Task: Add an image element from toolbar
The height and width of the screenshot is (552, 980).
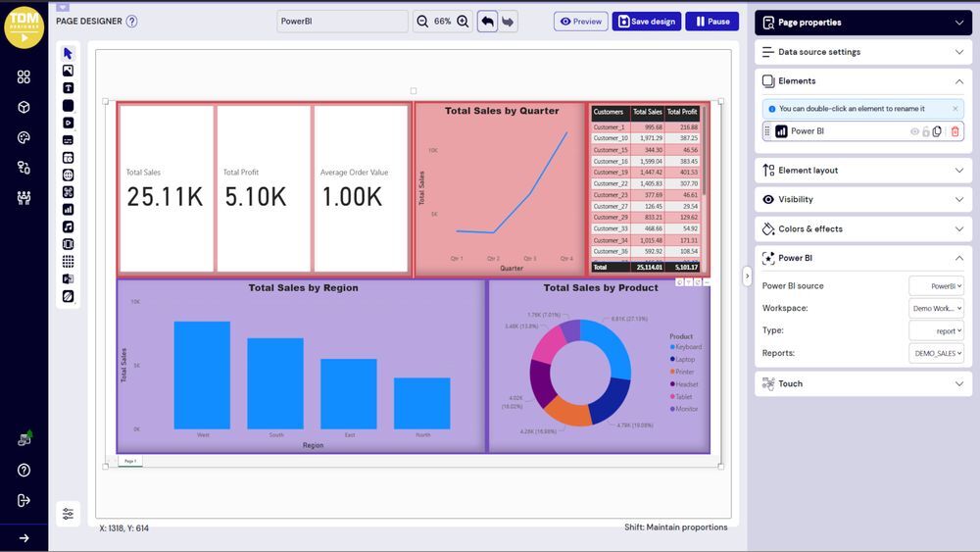Action: coord(69,71)
